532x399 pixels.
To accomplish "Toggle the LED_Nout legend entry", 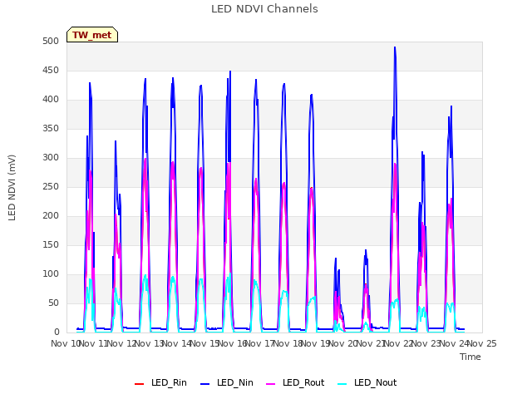I will point(367,382).
